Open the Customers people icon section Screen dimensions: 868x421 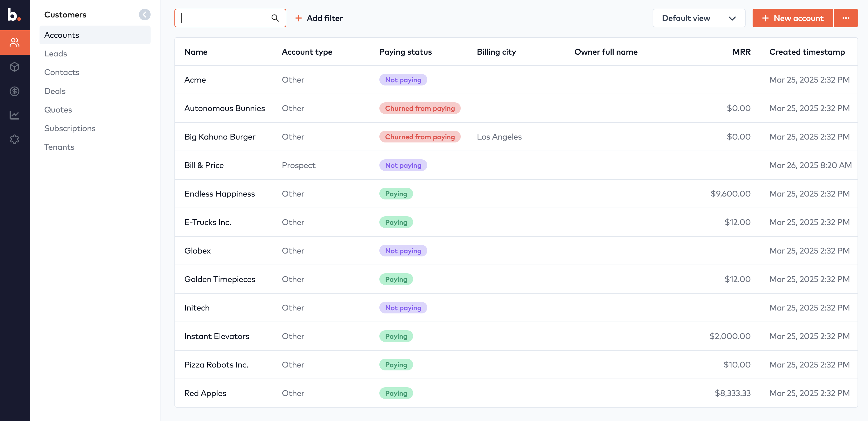tap(15, 42)
